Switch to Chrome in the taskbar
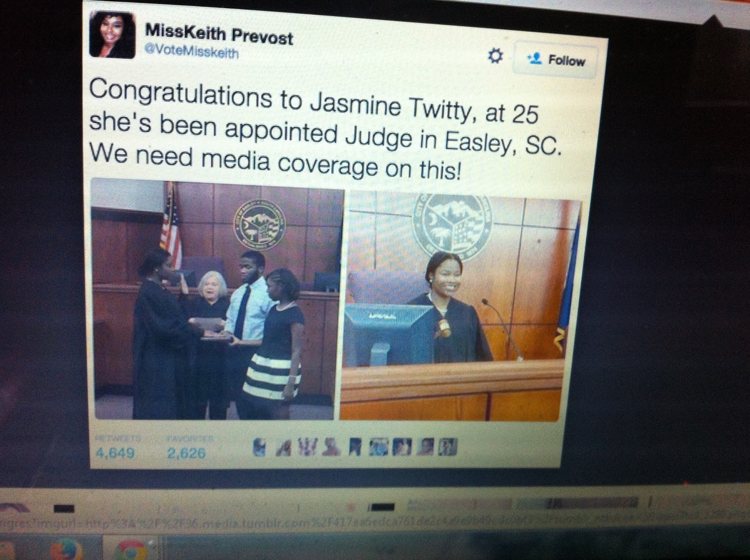The width and height of the screenshot is (750, 560). click(132, 551)
